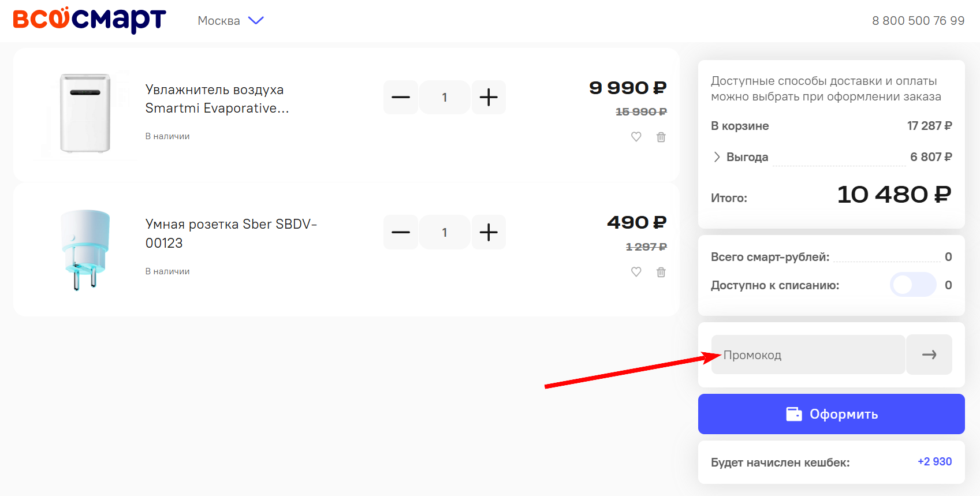Open the Москва city selector
Screen dimensions: 980x496
tap(219, 20)
